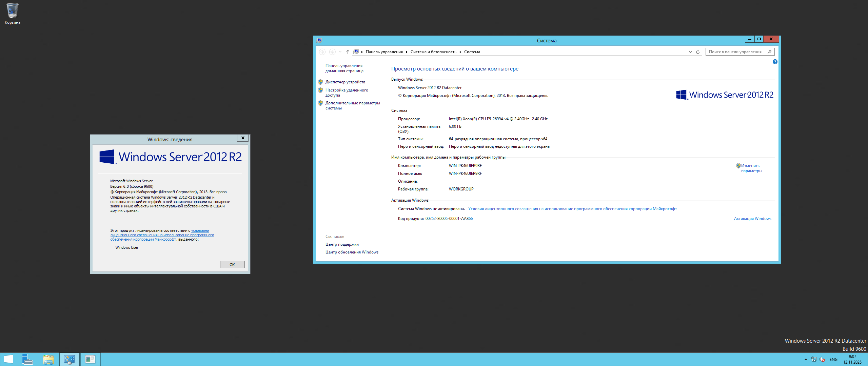This screenshot has width=868, height=366.
Task: Click the volume icon in the system tray
Action: point(822,359)
